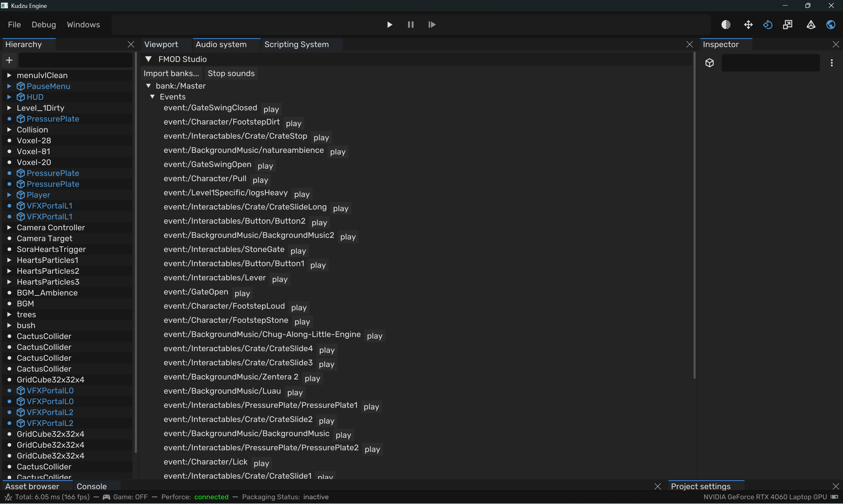Toggle world space globe icon

[x=831, y=24]
